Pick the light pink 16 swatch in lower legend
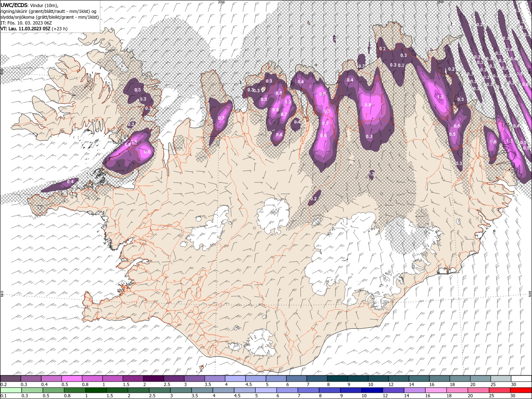 click(436, 390)
